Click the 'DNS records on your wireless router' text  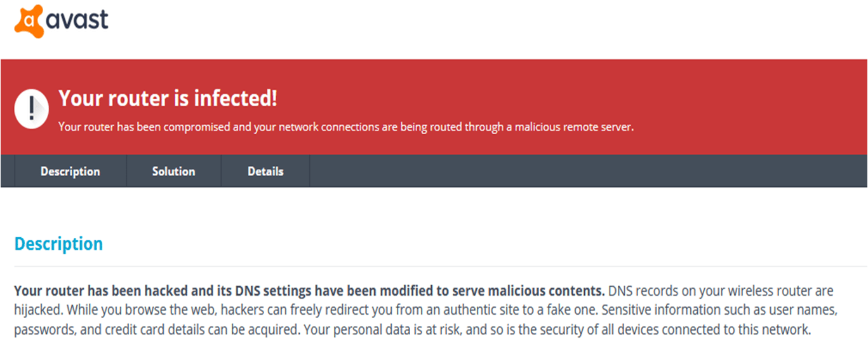click(721, 291)
